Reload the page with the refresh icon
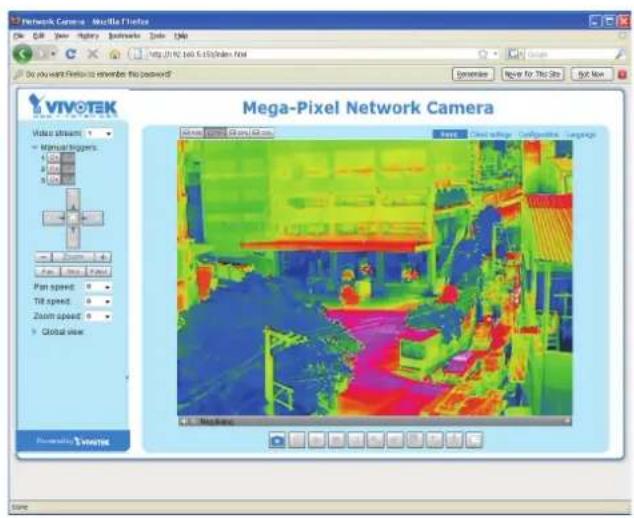 (71, 54)
